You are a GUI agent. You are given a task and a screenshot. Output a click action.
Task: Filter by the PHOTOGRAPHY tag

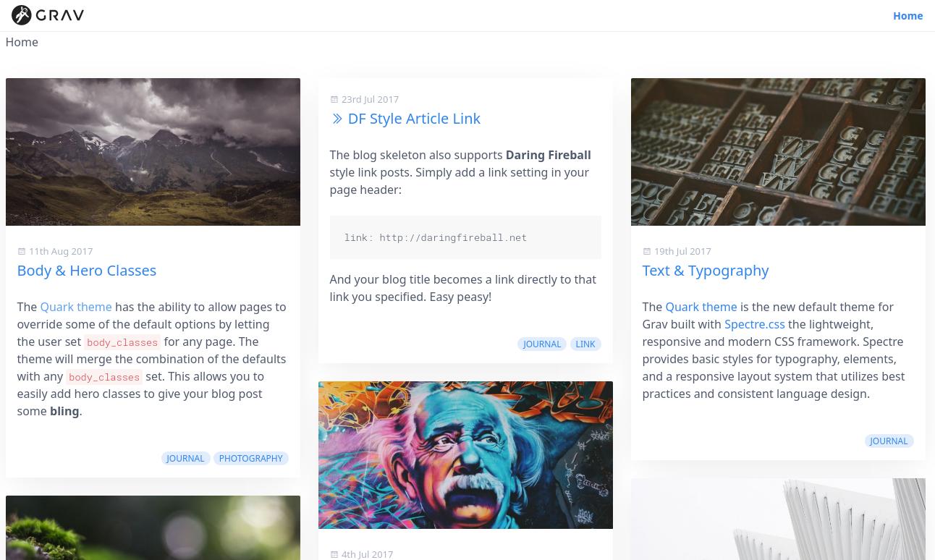[x=250, y=458]
